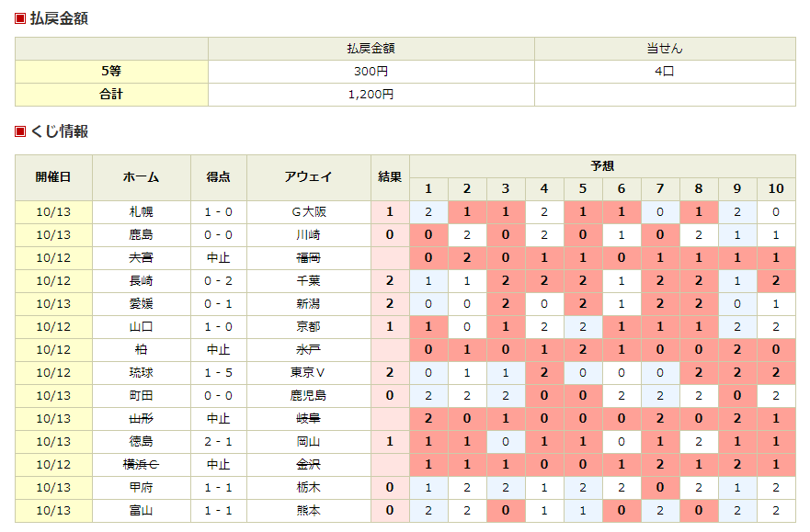Click the 4口 winning count cell
Image resolution: width=810 pixels, height=532 pixels.
pos(664,72)
